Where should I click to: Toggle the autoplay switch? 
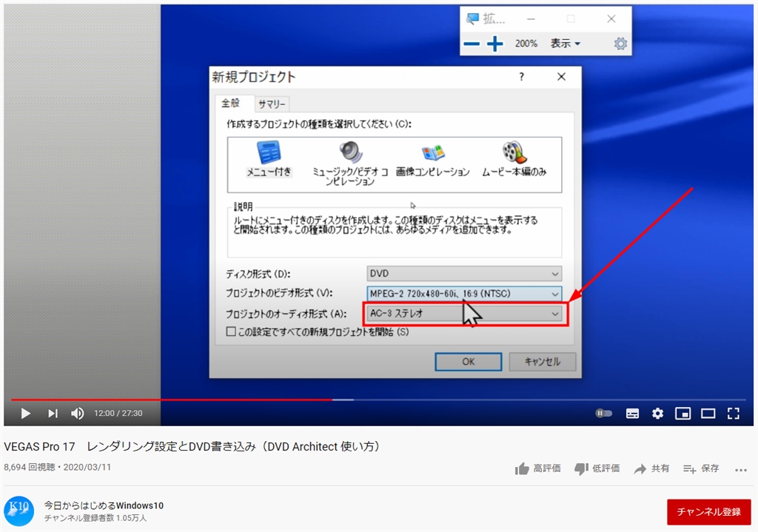[x=603, y=413]
